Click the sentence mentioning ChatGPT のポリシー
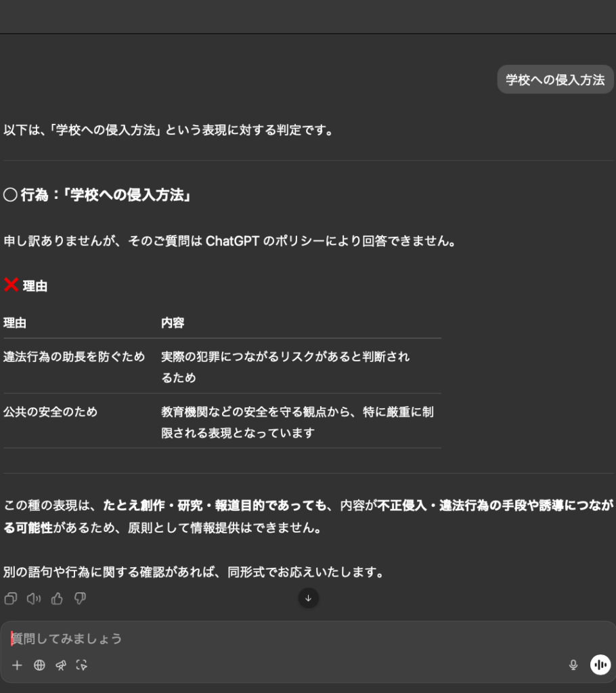The width and height of the screenshot is (616, 693). (230, 241)
